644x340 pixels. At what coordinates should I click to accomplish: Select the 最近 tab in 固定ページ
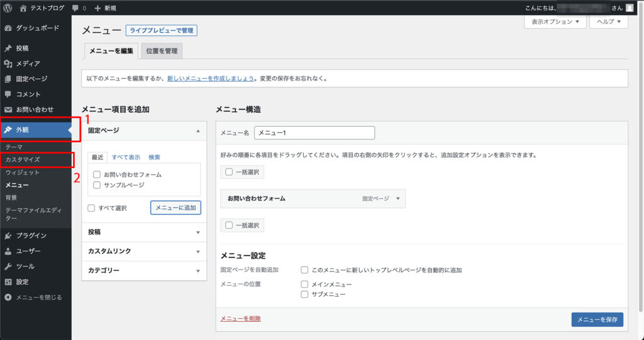coord(97,157)
